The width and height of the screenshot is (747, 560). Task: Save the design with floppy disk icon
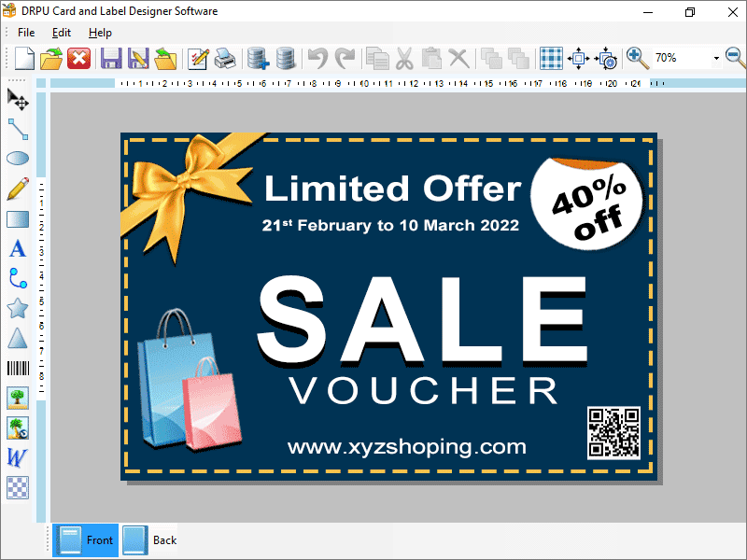coord(111,59)
